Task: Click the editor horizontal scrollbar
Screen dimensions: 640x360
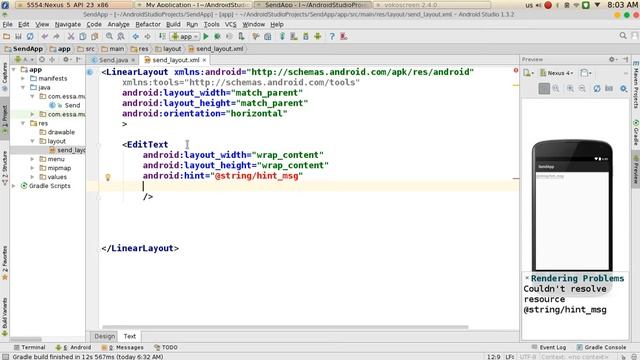Action: (x=285, y=327)
